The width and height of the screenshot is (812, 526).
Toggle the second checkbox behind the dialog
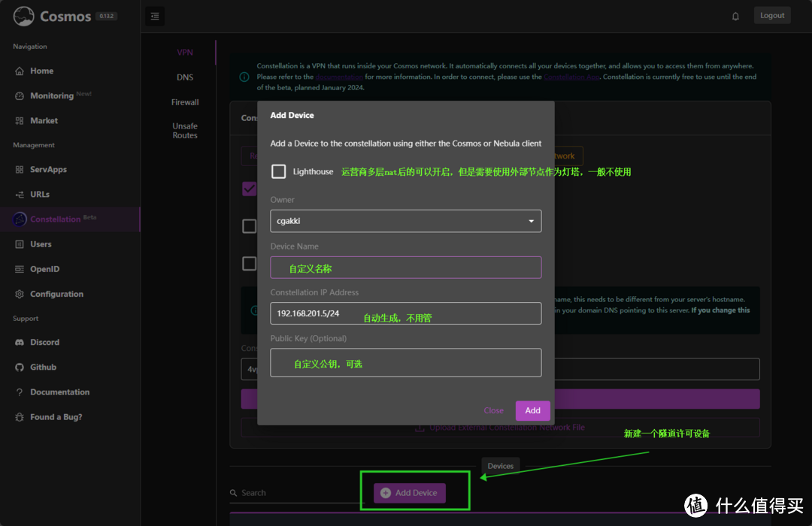(x=249, y=226)
